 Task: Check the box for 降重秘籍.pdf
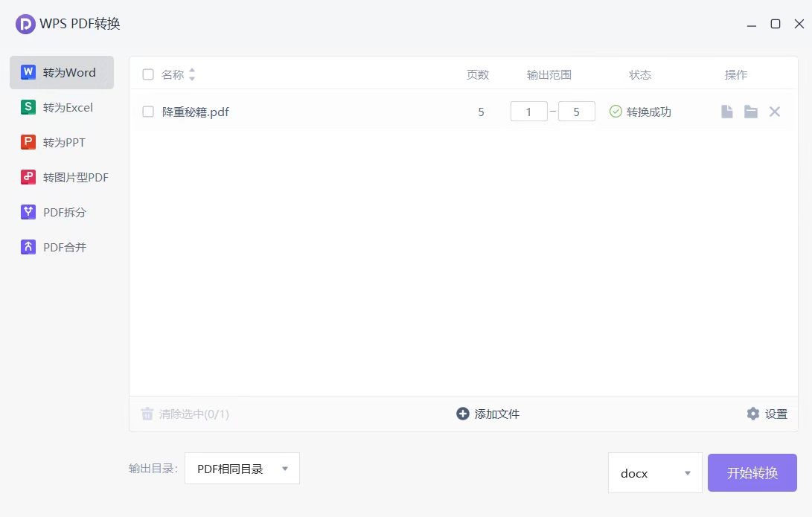(148, 112)
